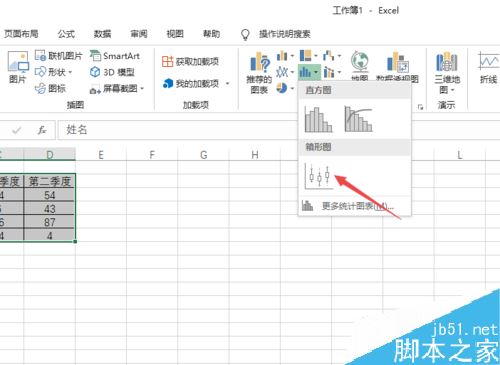
Task: Open the charts group dialog launcher
Action: [x=420, y=107]
